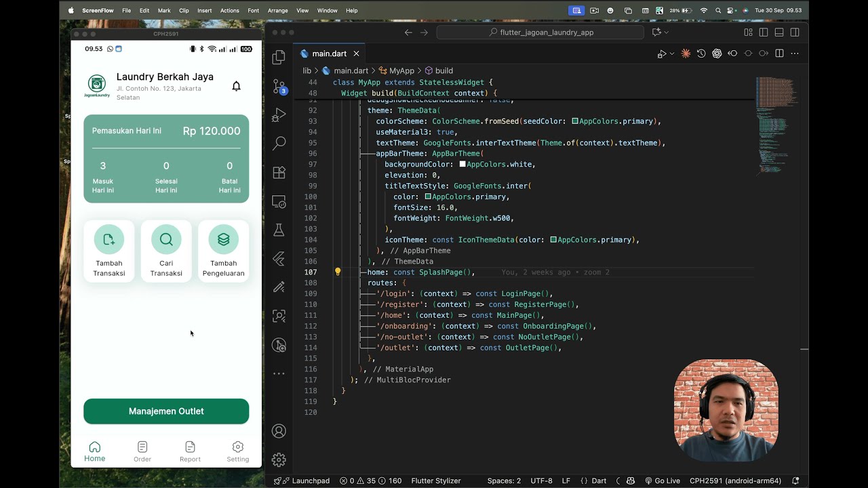The height and width of the screenshot is (488, 868).
Task: Open the run or debug dropdown arrow
Action: 672,54
